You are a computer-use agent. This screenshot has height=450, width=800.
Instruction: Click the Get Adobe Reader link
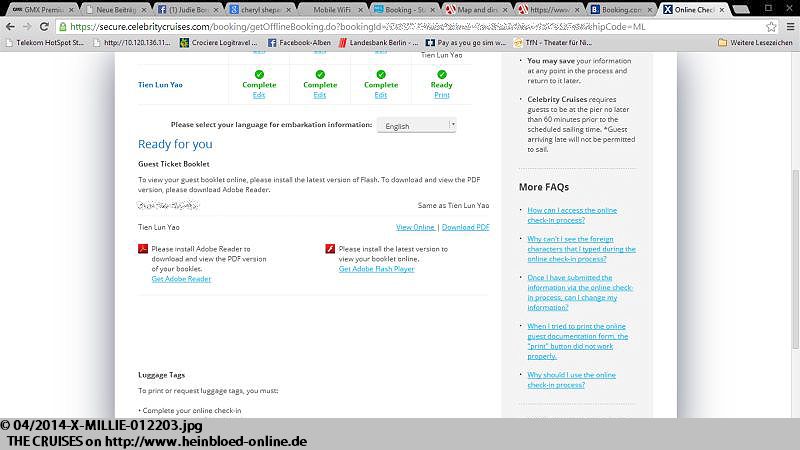pyautogui.click(x=181, y=279)
